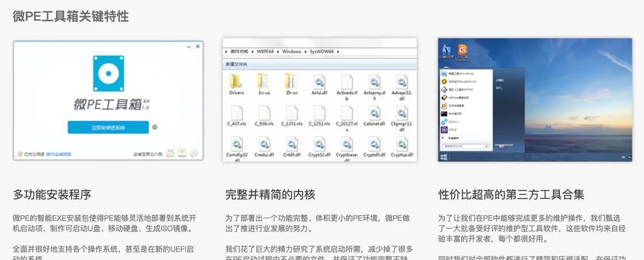Click the blue disc logo of 微PE工具箱

(109, 73)
